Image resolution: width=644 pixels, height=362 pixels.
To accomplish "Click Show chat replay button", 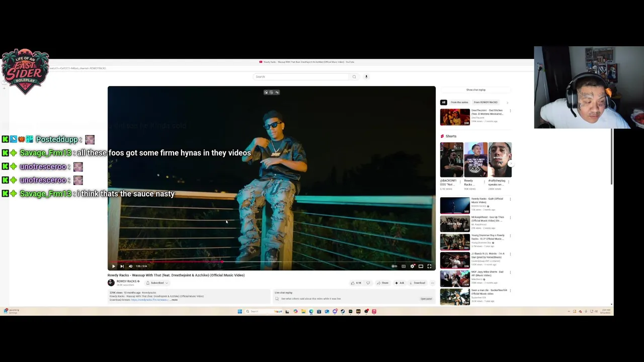I will pos(475,89).
